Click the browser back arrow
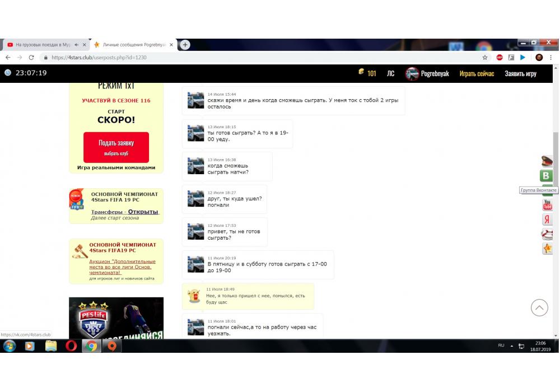560x392 pixels. [8, 58]
